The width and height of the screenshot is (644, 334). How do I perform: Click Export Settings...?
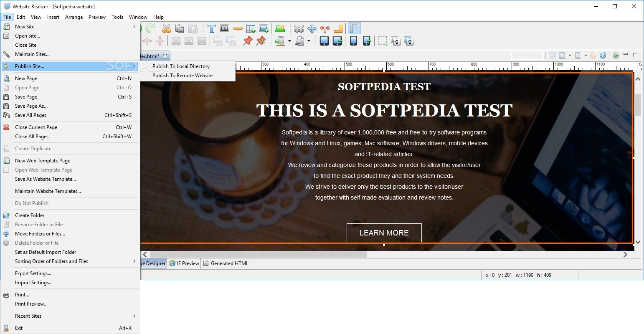tap(70, 273)
